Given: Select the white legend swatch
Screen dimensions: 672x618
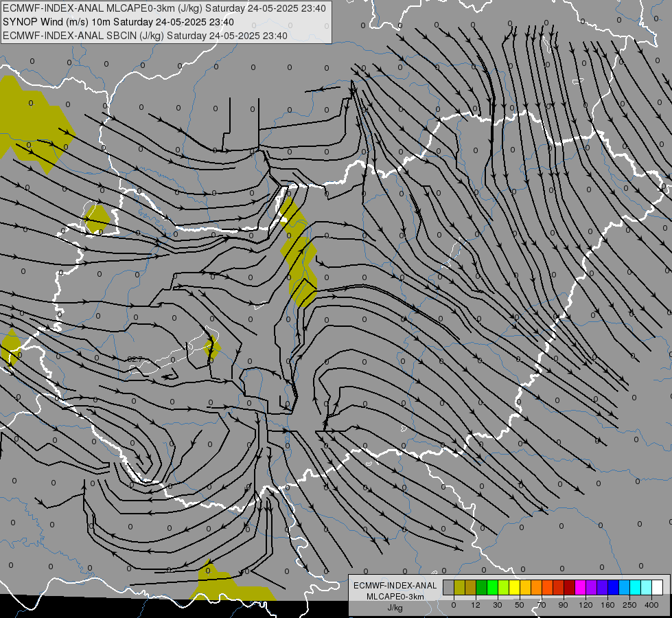Looking at the screenshot, I should point(658,588).
